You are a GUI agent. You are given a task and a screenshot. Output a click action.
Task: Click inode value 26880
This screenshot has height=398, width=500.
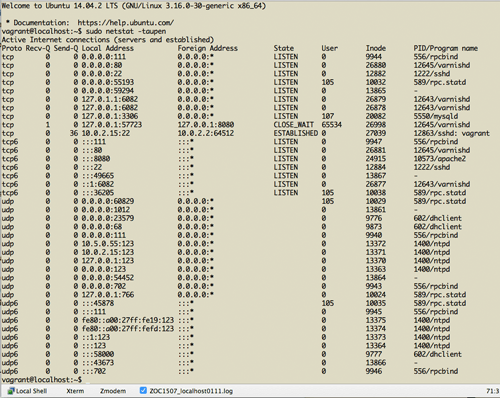[376, 65]
